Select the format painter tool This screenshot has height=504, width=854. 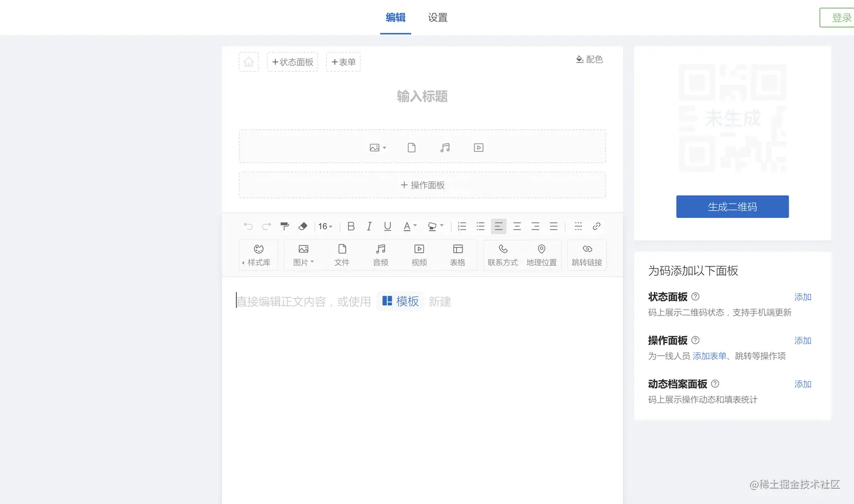[285, 226]
